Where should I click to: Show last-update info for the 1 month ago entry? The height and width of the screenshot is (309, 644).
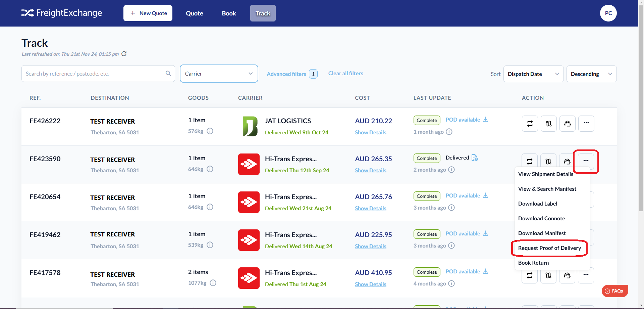tap(449, 132)
